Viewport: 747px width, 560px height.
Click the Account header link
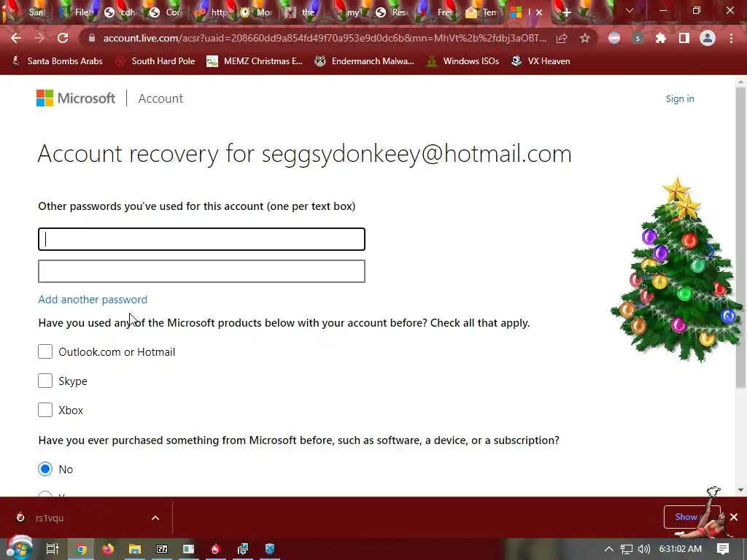coord(160,98)
